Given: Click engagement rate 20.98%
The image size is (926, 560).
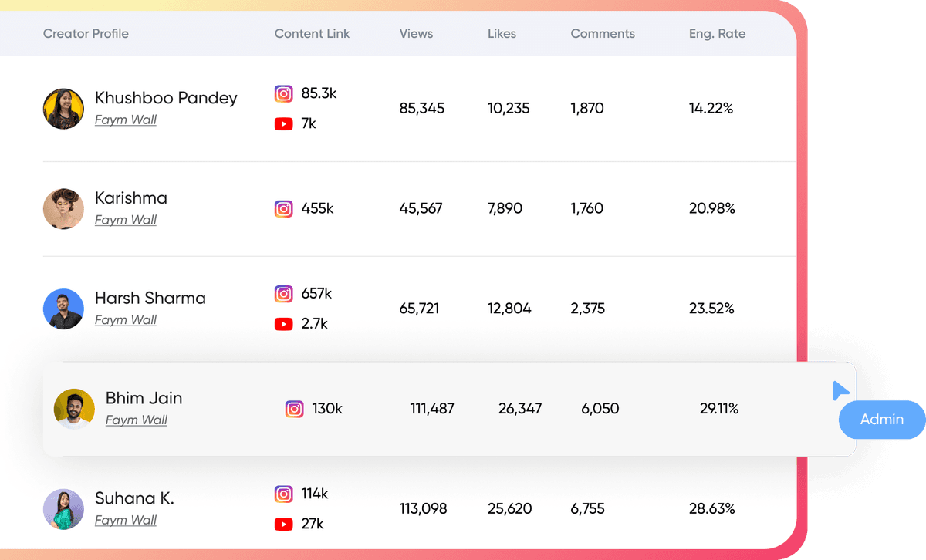Looking at the screenshot, I should [712, 209].
